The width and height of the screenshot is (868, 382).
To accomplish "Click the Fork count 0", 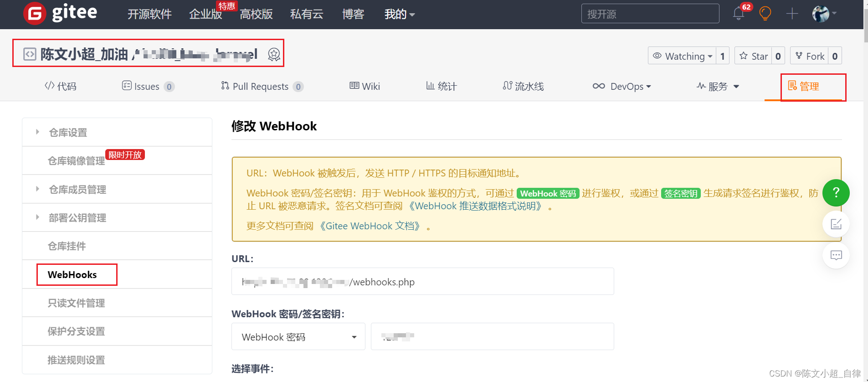I will pyautogui.click(x=835, y=56).
